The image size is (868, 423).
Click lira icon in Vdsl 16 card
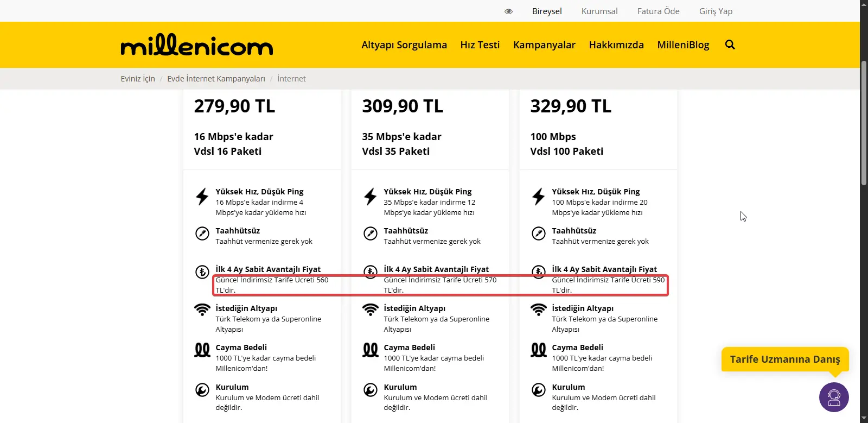[x=202, y=272]
